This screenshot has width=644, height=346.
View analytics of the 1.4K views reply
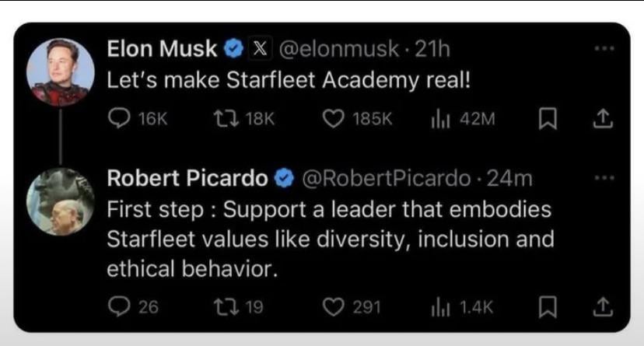pyautogui.click(x=439, y=307)
